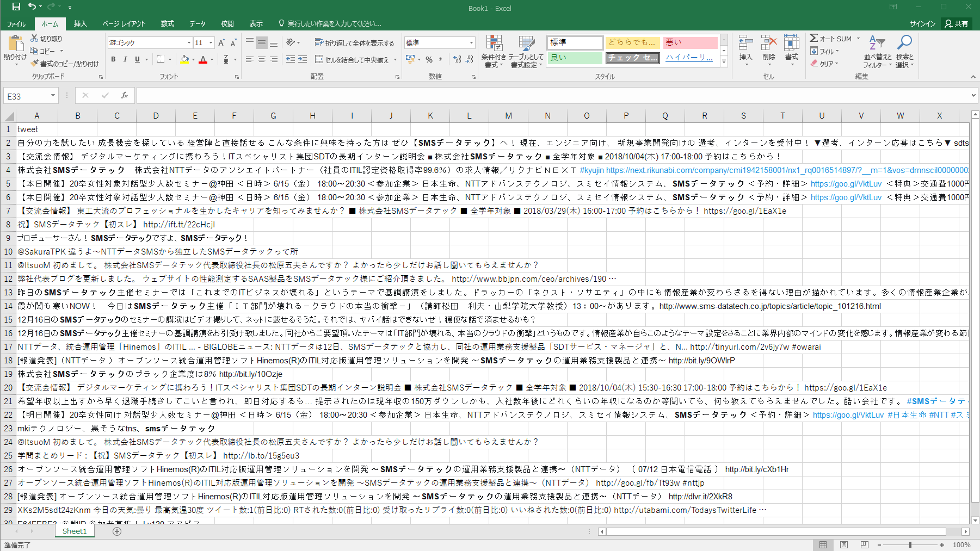Click Format as Table icon

(526, 44)
